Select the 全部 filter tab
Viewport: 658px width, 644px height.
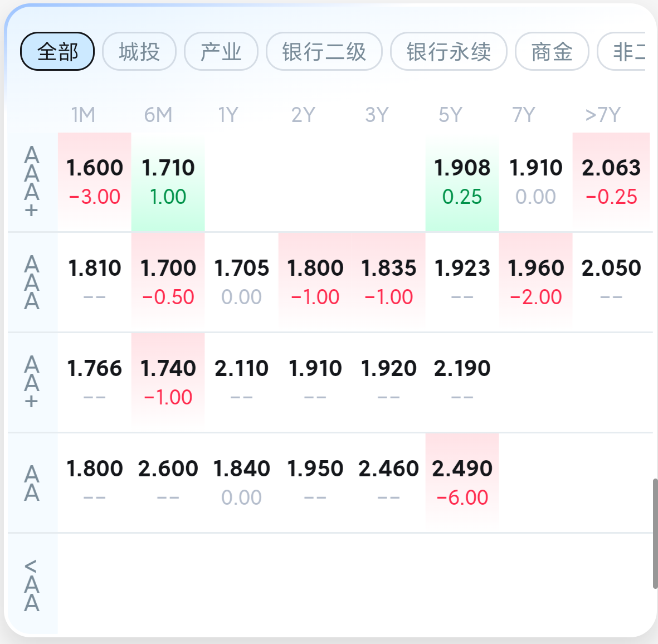point(57,52)
